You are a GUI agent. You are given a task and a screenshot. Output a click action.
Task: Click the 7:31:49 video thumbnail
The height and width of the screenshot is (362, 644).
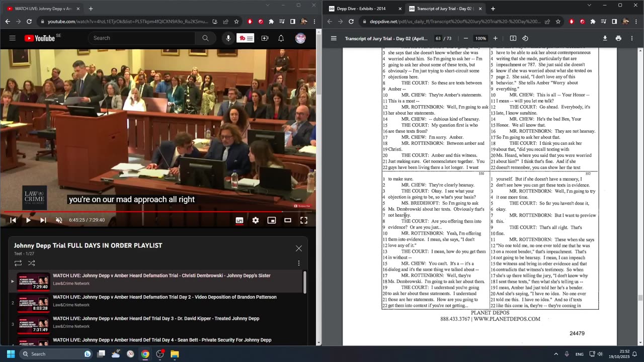pos(34,324)
